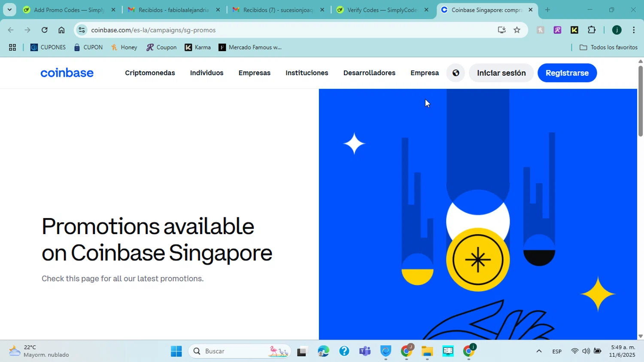
Task: Open the weather widget
Action: click(39, 351)
